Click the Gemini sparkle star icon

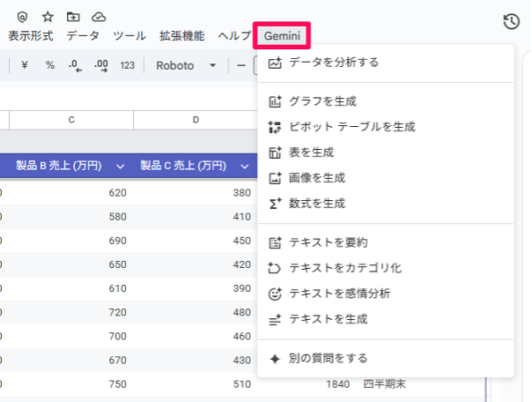coord(275,359)
